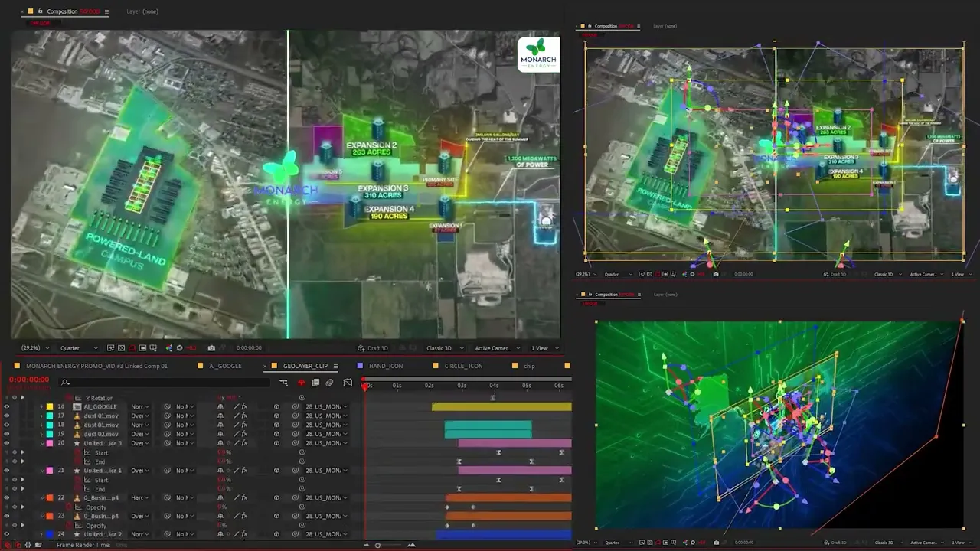Viewport: 980px width, 551px height.
Task: Click 03s mark on time ruler
Action: pos(462,385)
